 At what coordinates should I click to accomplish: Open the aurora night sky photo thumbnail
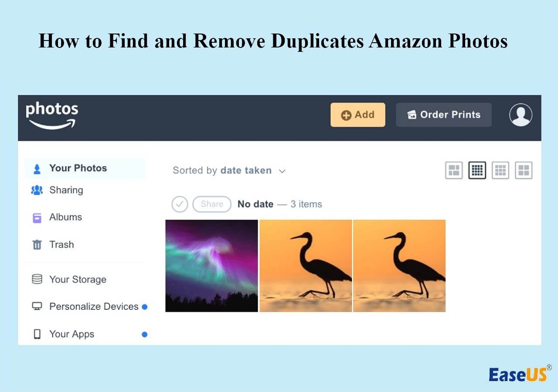pos(212,266)
